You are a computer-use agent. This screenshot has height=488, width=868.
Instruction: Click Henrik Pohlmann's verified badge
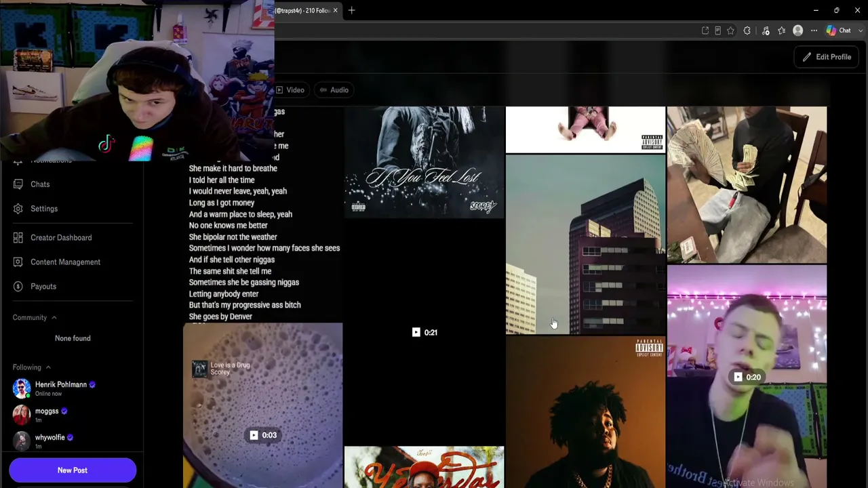pos(92,385)
